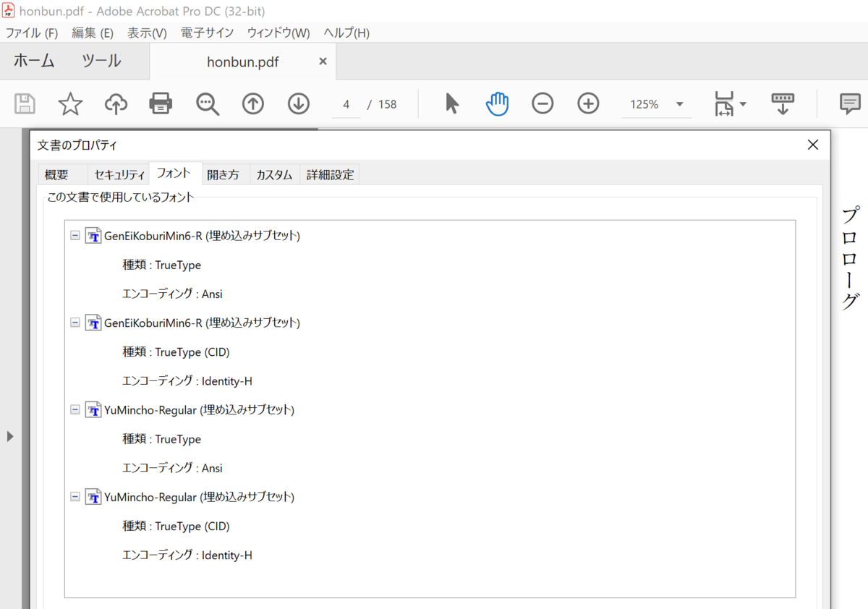
Task: Click the fit page width icon
Action: point(724,104)
